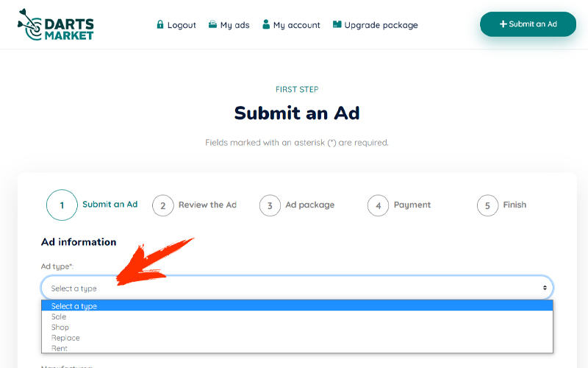The width and height of the screenshot is (588, 368).
Task: Choose Shop from the type list
Action: pos(60,328)
